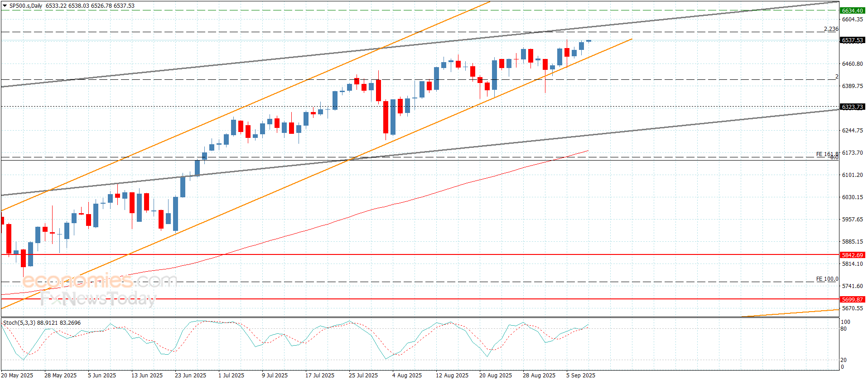Click the 20 May 2025 date label
The height and width of the screenshot is (381, 868).
point(17,375)
